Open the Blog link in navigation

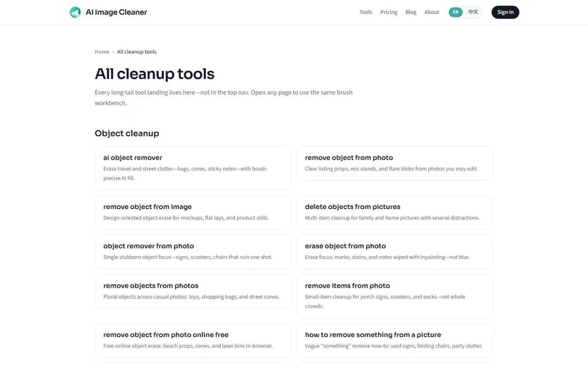point(411,12)
